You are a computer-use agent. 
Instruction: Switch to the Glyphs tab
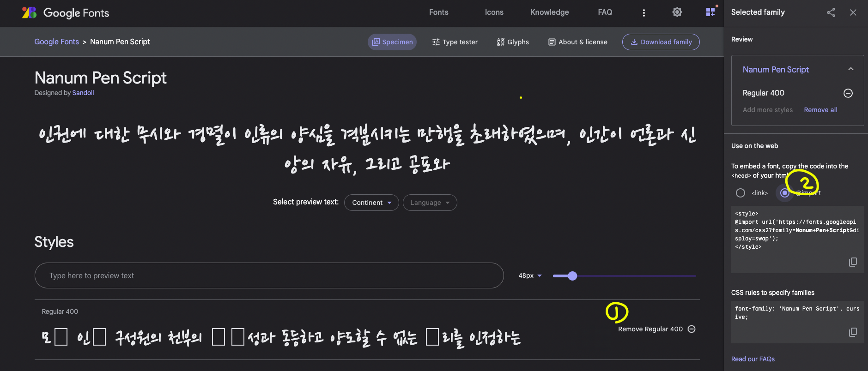pyautogui.click(x=513, y=42)
